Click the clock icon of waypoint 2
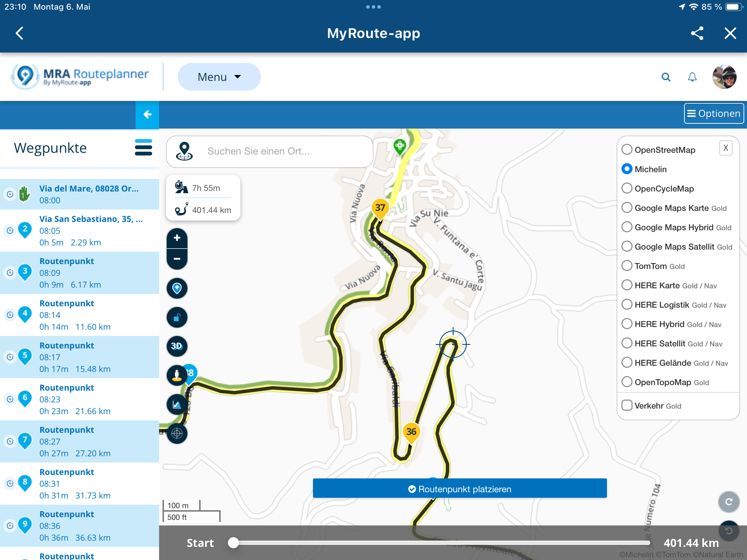The width and height of the screenshot is (747, 560). [x=10, y=230]
